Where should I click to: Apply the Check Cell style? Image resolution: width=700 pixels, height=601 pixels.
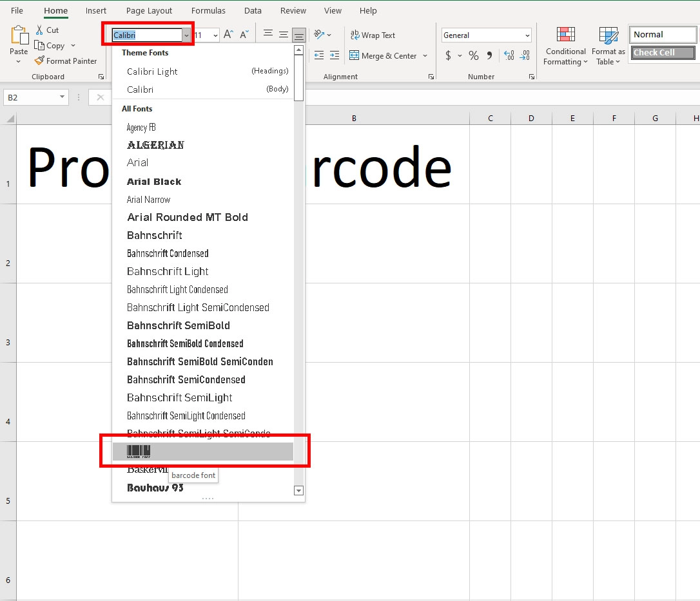coord(663,53)
